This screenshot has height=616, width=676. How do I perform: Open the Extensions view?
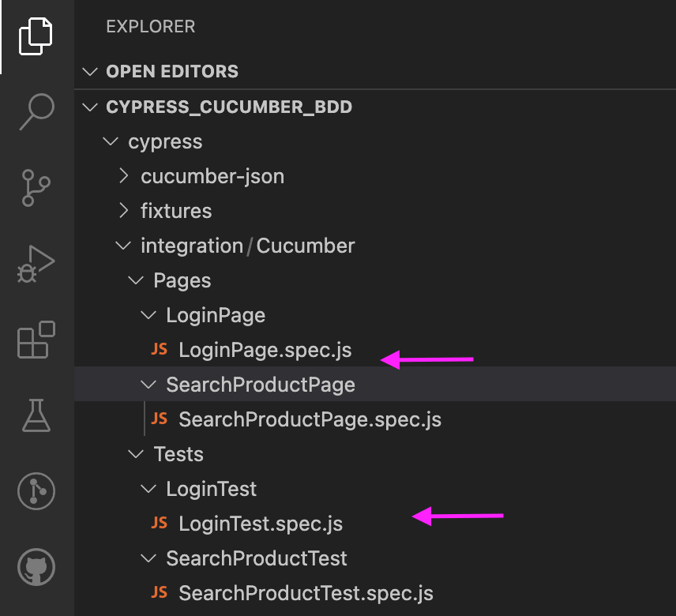(36, 340)
